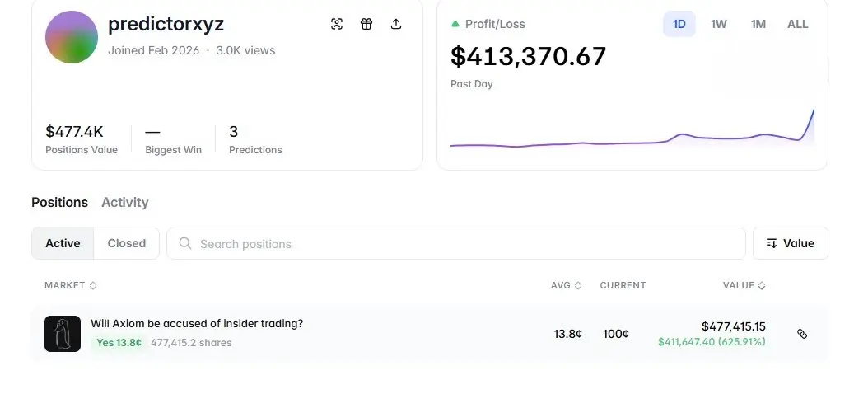Click the green Profit/Loss triangle indicator
Image resolution: width=868 pixels, height=394 pixels.
click(x=455, y=24)
